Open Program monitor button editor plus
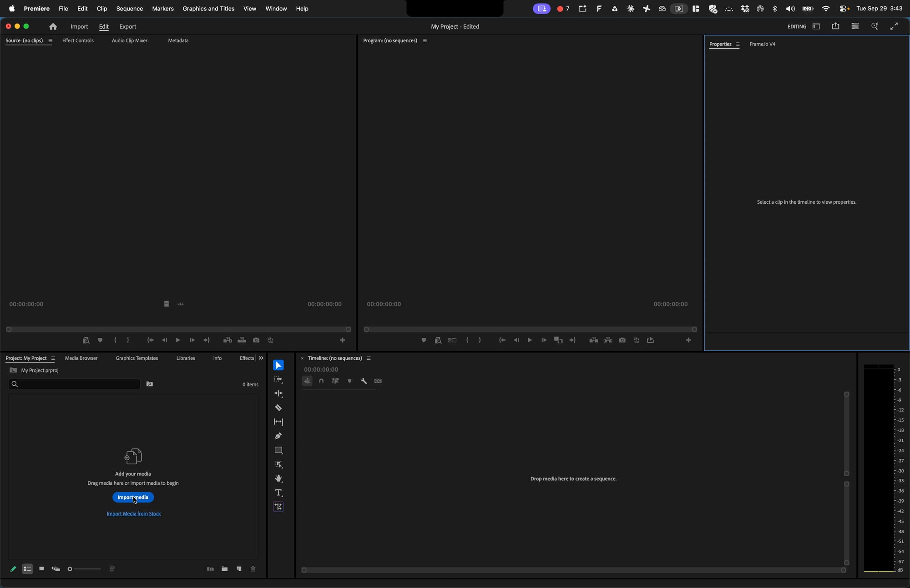910x588 pixels. coord(688,340)
